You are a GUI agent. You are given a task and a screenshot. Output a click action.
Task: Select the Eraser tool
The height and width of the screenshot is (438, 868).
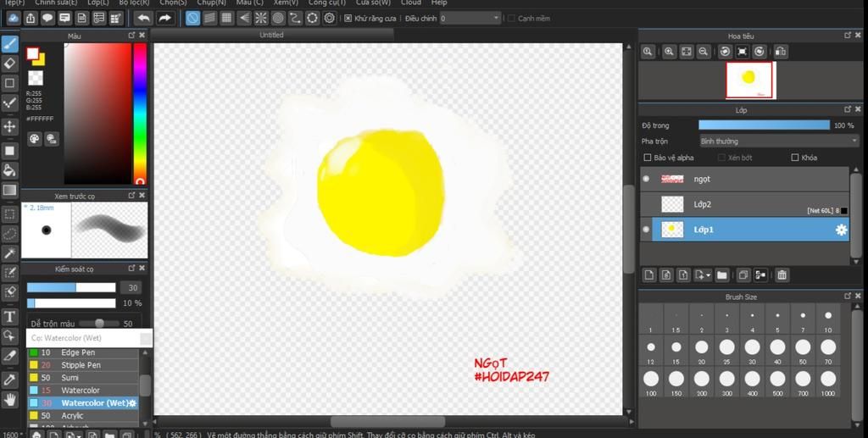point(9,64)
